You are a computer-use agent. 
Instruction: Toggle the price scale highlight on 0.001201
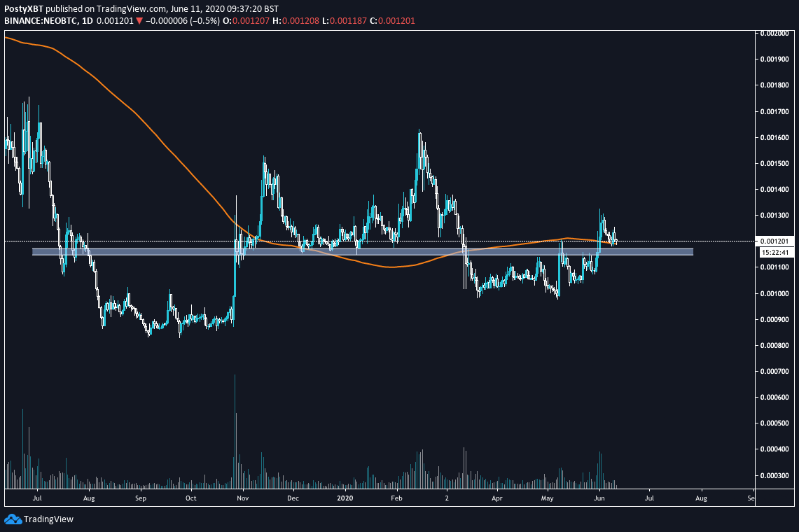point(776,240)
